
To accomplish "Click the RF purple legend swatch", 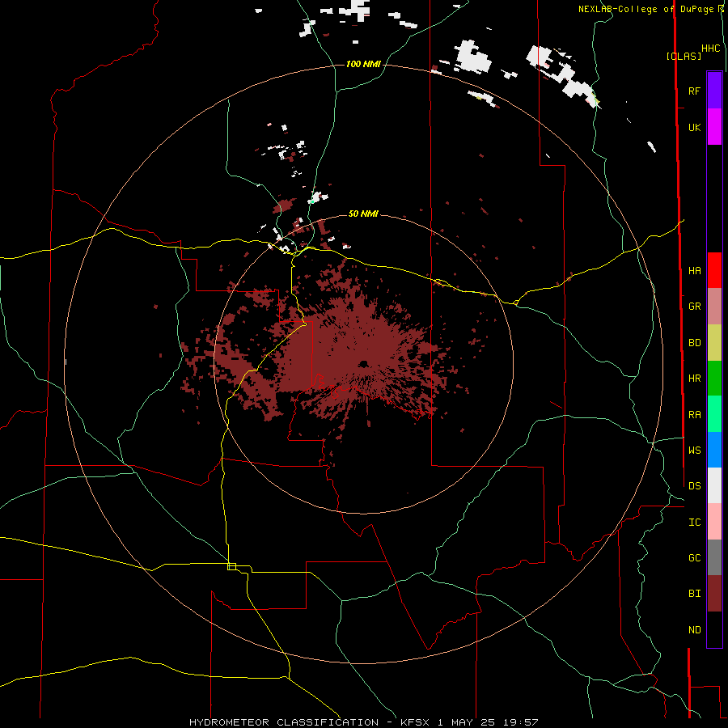I will (714, 91).
